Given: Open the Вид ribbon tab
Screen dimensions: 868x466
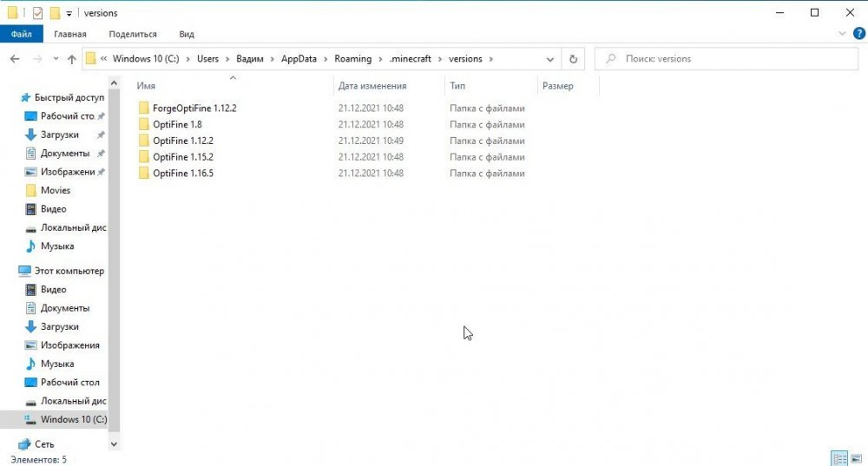Looking at the screenshot, I should click(x=187, y=34).
